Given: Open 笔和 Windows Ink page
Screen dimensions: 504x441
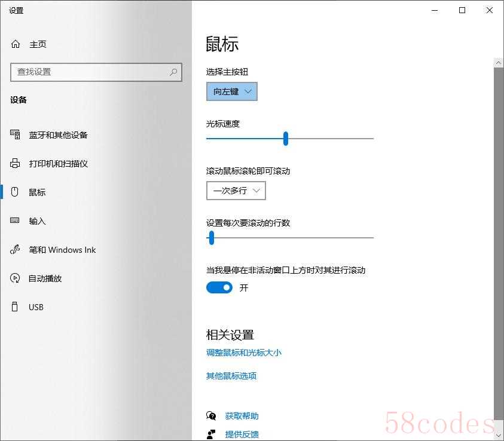Looking at the screenshot, I should click(62, 250).
